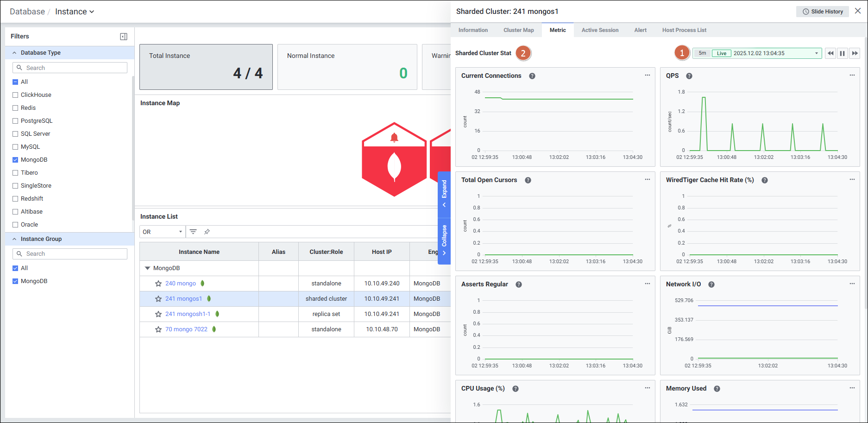
Task: Switch to the Cluster Map tab
Action: (518, 30)
